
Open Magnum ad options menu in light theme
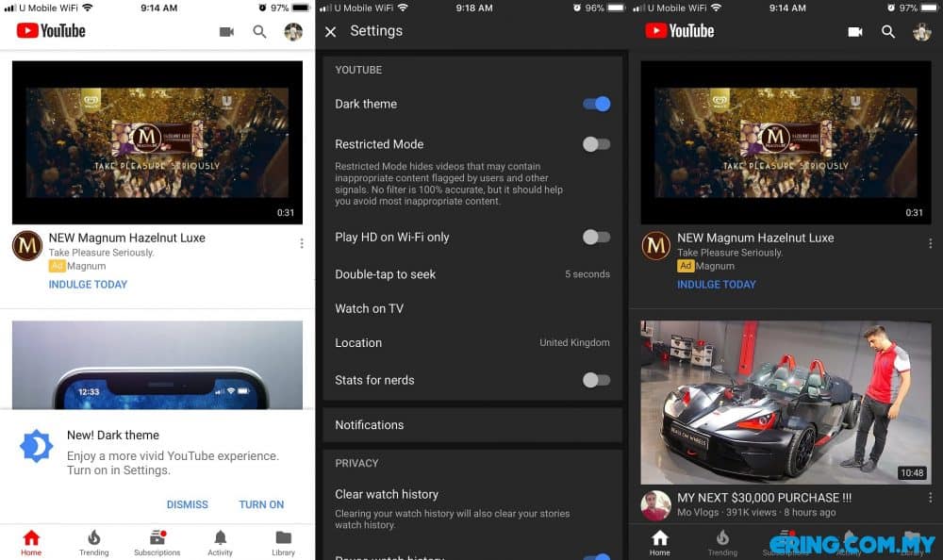[302, 243]
